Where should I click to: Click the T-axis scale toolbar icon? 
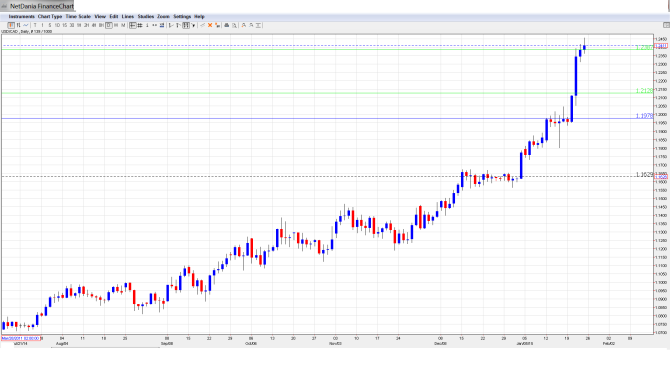click(x=179, y=26)
